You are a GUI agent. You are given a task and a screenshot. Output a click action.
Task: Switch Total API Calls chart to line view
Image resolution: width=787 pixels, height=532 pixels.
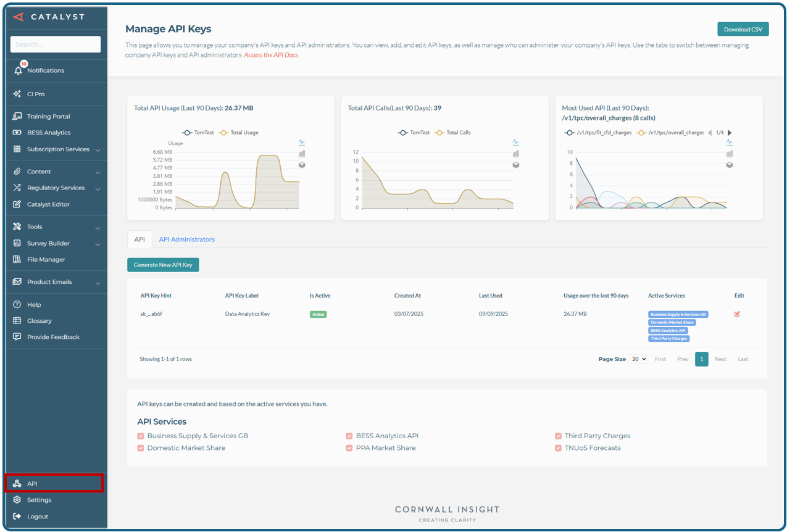coord(516,142)
